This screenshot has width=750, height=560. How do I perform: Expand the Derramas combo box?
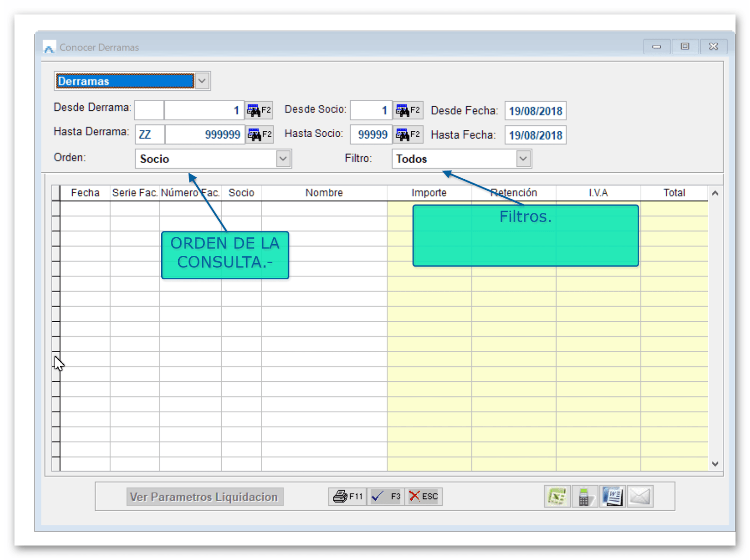tap(202, 81)
